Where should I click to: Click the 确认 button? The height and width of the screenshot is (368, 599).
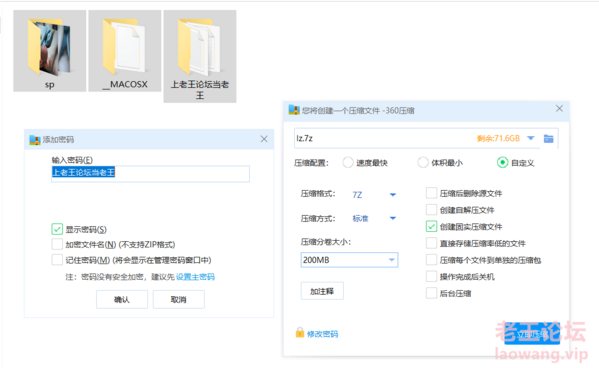pos(122,299)
